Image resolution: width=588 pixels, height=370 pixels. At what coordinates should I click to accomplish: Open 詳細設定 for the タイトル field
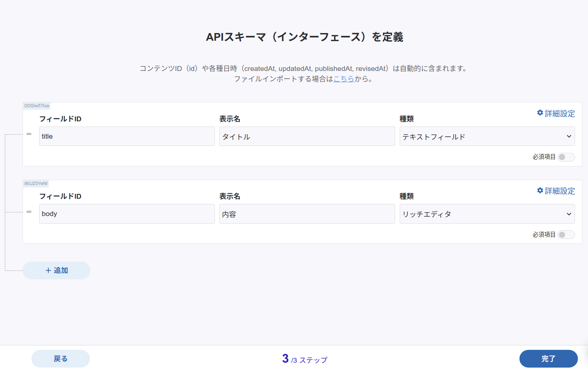coord(559,113)
